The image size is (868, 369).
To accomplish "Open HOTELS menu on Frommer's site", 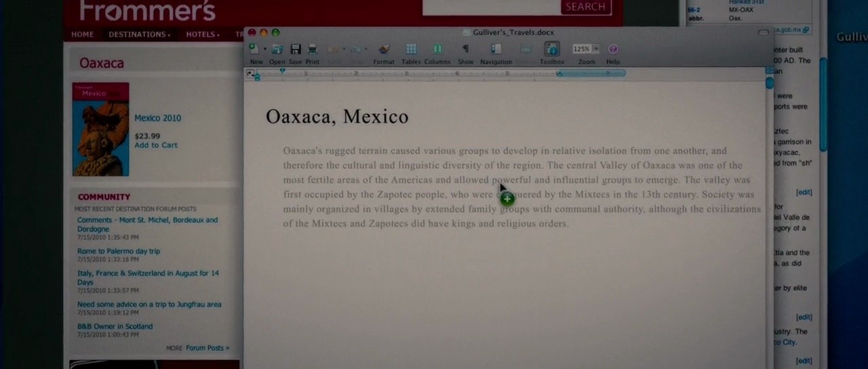I will coord(203,34).
